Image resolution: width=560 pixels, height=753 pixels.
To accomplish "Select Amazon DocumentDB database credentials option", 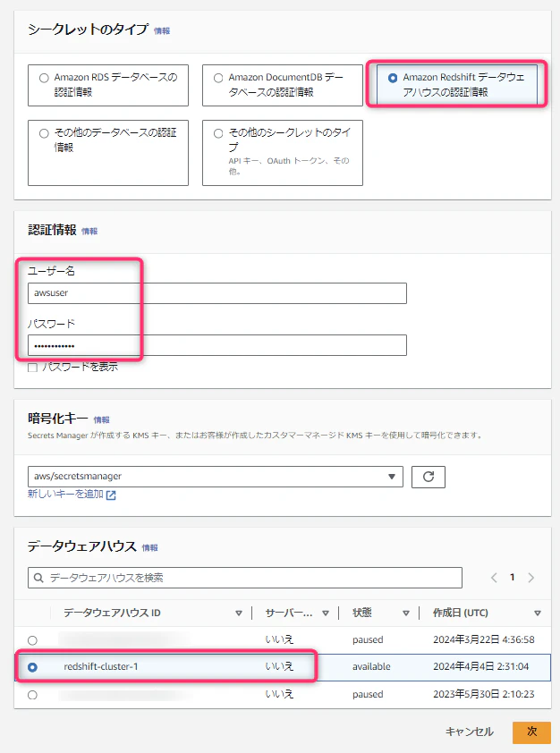I will [283, 85].
